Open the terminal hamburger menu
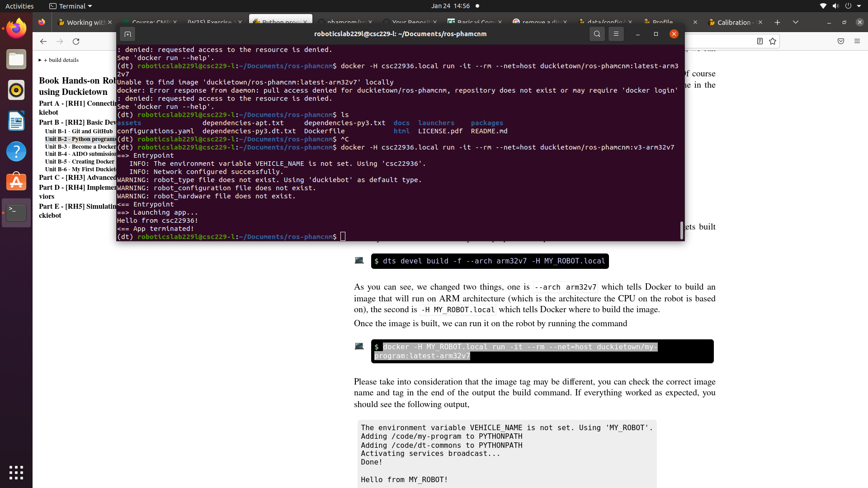The height and width of the screenshot is (488, 868). [x=616, y=34]
